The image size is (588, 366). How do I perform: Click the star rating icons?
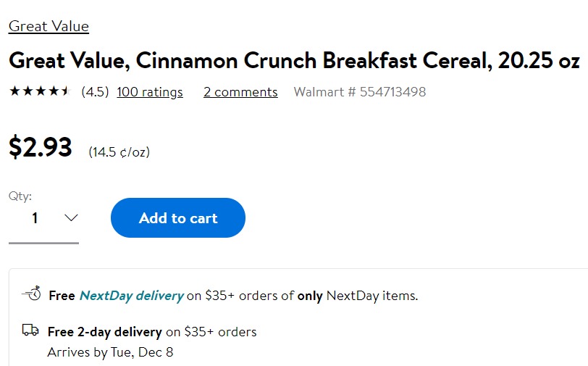tap(40, 91)
